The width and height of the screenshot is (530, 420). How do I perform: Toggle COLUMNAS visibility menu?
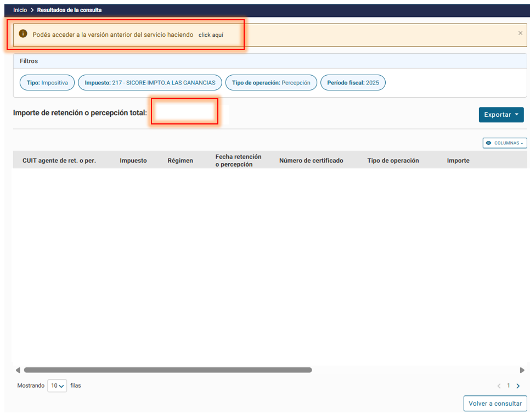505,143
